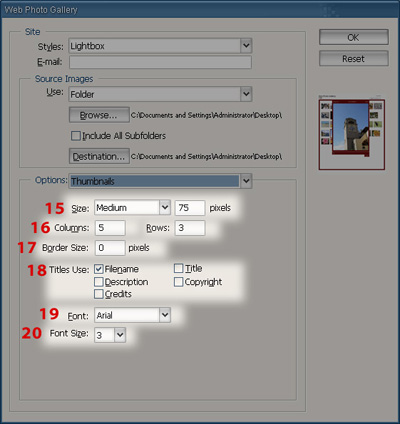
Task: Open the Use dropdown showing Folder
Action: tap(160, 94)
